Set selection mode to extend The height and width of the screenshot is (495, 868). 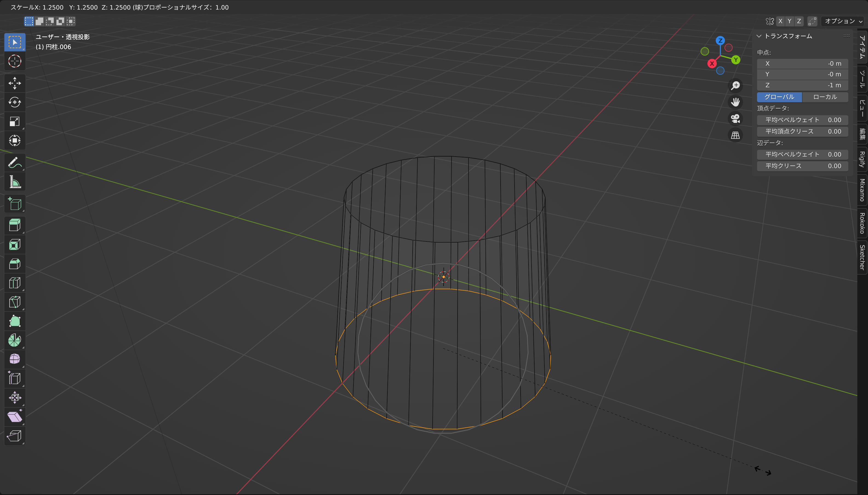(39, 21)
